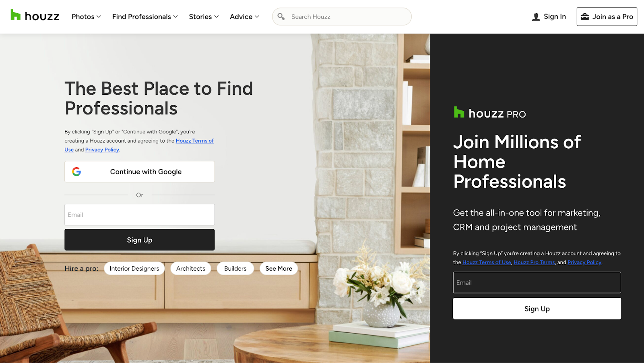Open the Houzz Pro Terms link
This screenshot has height=363, width=644.
pyautogui.click(x=534, y=262)
